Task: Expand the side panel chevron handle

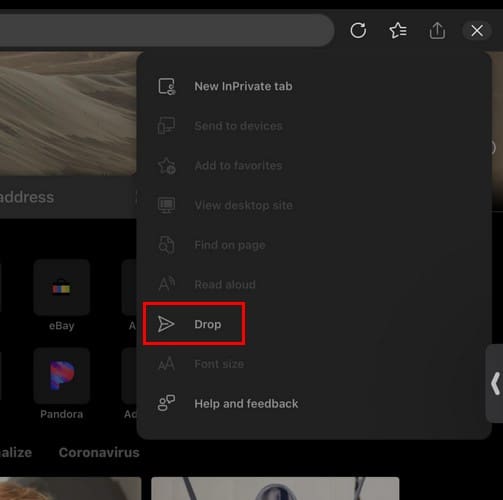Action: tap(495, 384)
